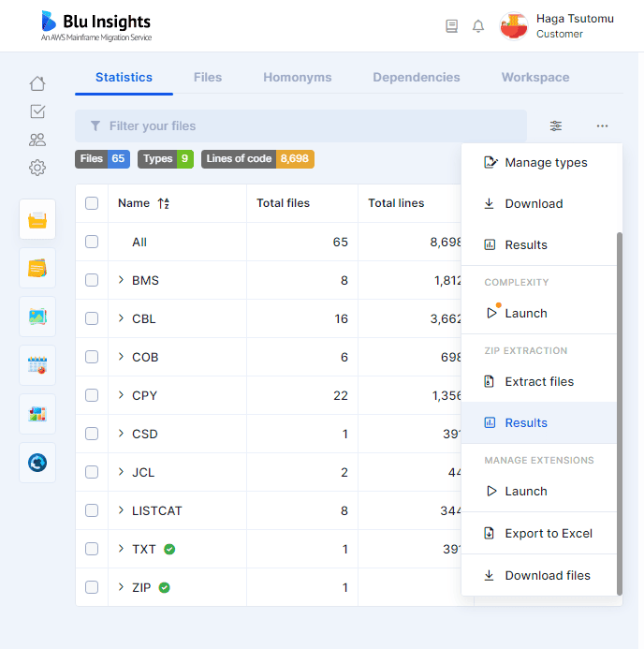This screenshot has width=644, height=649.
Task: Switch to the Files tab
Action: pyautogui.click(x=208, y=78)
